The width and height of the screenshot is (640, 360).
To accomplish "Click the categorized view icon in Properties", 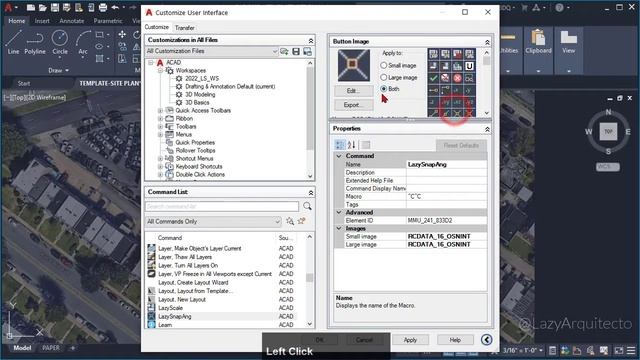I will click(340, 144).
